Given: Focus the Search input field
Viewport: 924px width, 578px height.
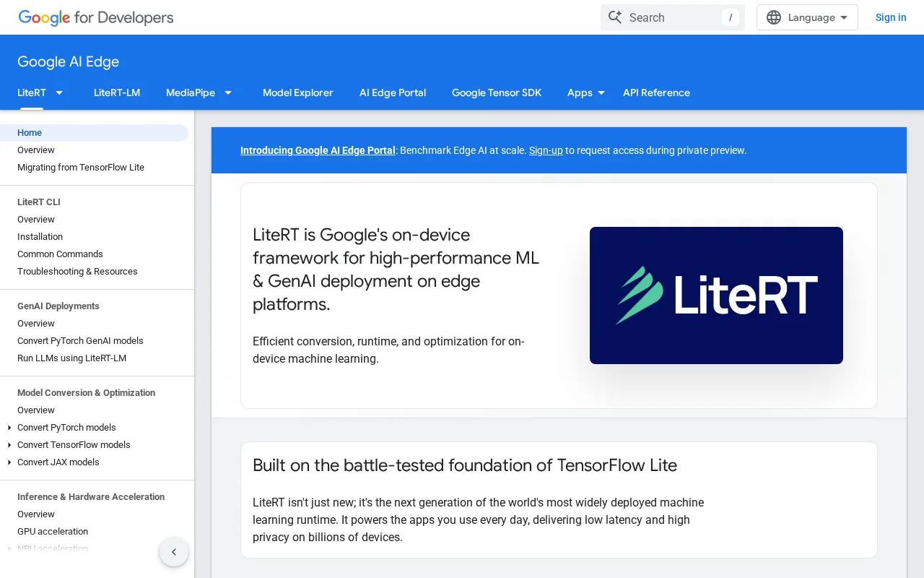Looking at the screenshot, I should click(x=673, y=17).
